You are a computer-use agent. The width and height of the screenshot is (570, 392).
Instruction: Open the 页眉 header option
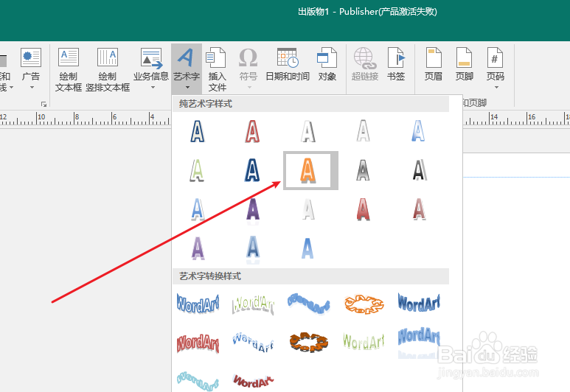434,64
